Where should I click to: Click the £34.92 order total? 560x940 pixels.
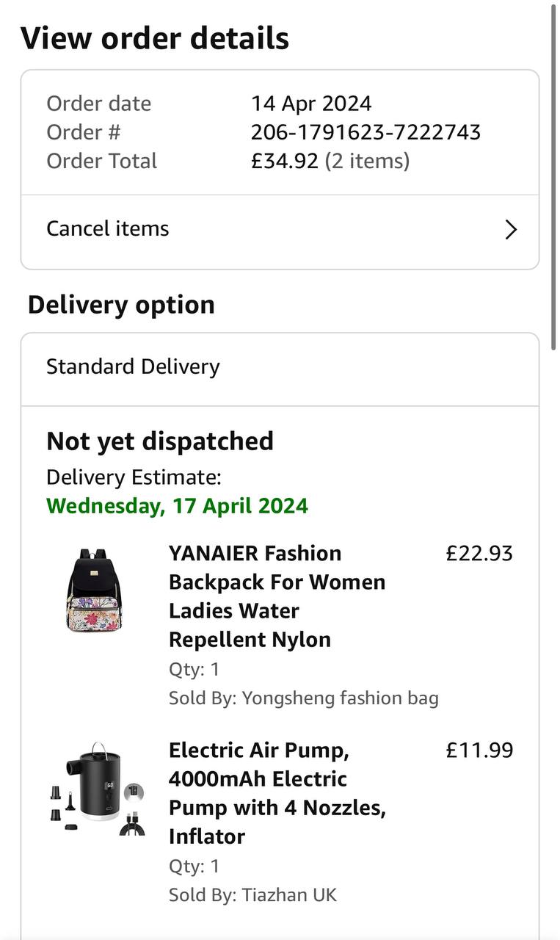(285, 161)
